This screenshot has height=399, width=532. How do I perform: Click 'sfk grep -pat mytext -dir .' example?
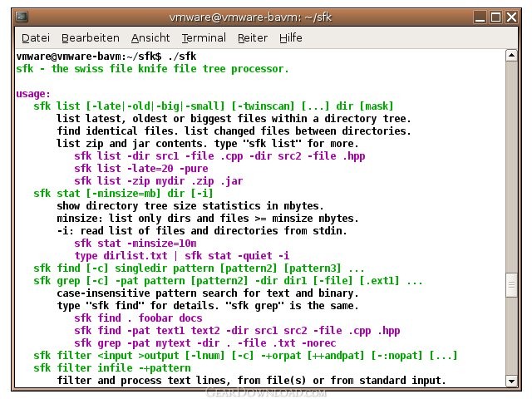point(205,343)
